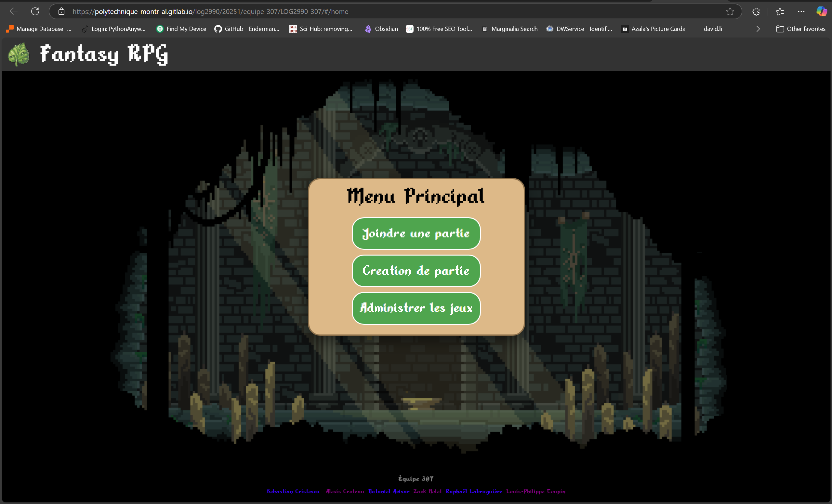Open the favorites list icon

780,11
